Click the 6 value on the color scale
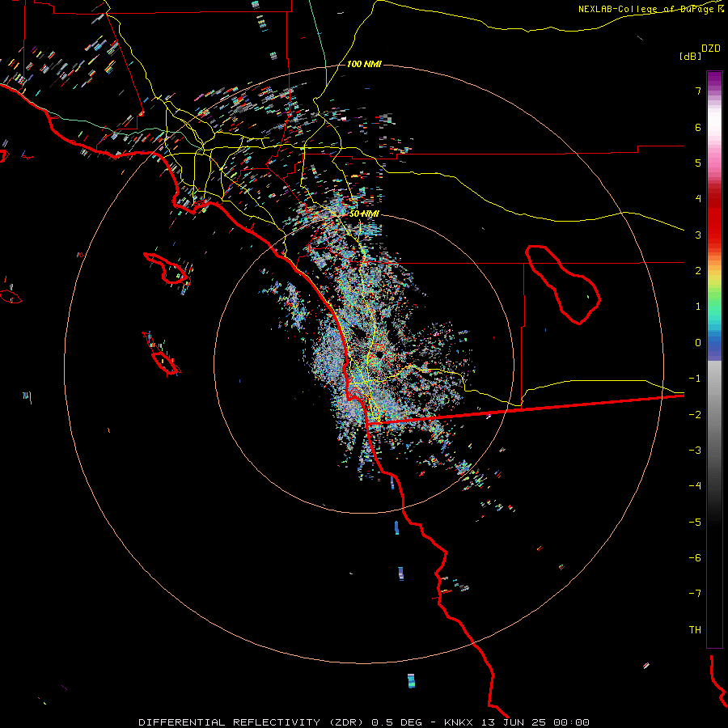The height and width of the screenshot is (728, 728). pyautogui.click(x=698, y=127)
